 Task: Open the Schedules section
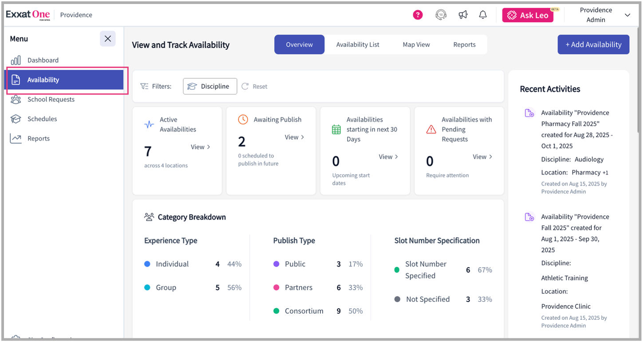tap(43, 119)
